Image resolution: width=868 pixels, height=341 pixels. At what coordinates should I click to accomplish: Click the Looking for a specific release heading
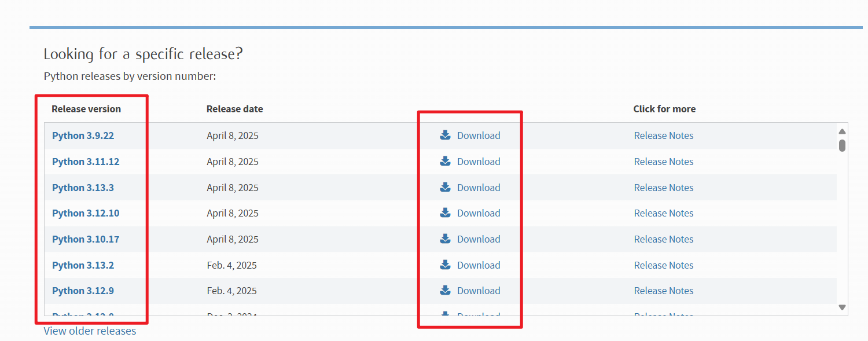point(143,54)
